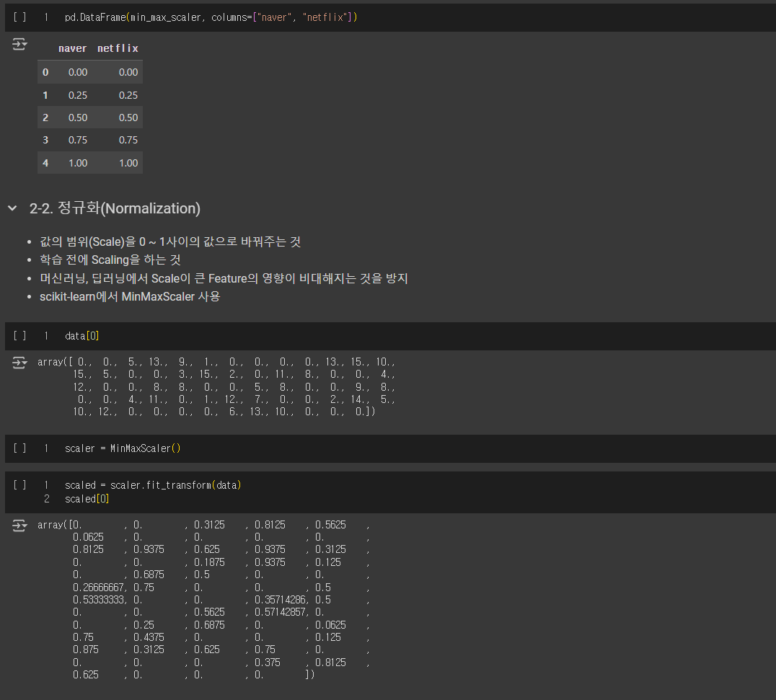The width and height of the screenshot is (776, 700).
Task: Place cursor in the MinMaxScaler() code line
Action: [x=123, y=448]
